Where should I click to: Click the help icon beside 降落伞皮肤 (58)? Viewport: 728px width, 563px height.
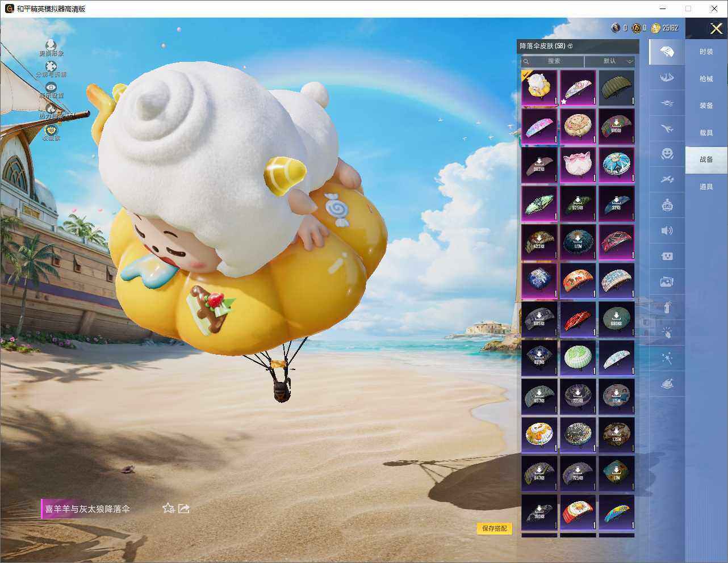point(570,46)
